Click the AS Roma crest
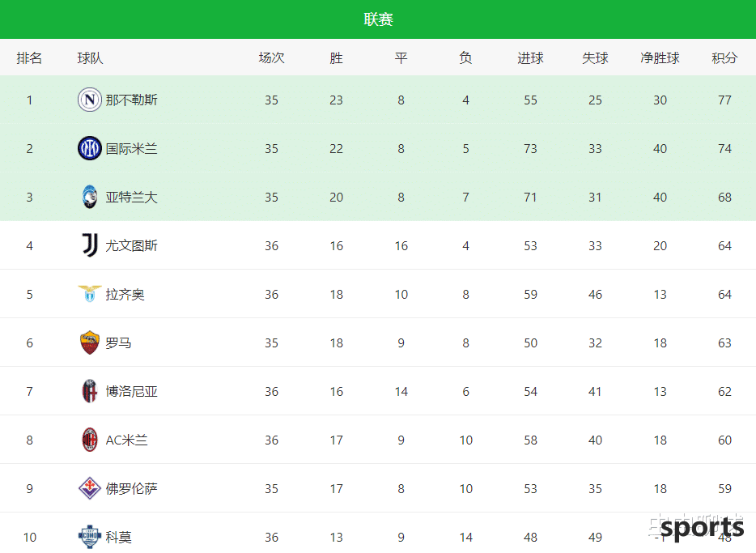Image resolution: width=756 pixels, height=553 pixels. pyautogui.click(x=90, y=342)
